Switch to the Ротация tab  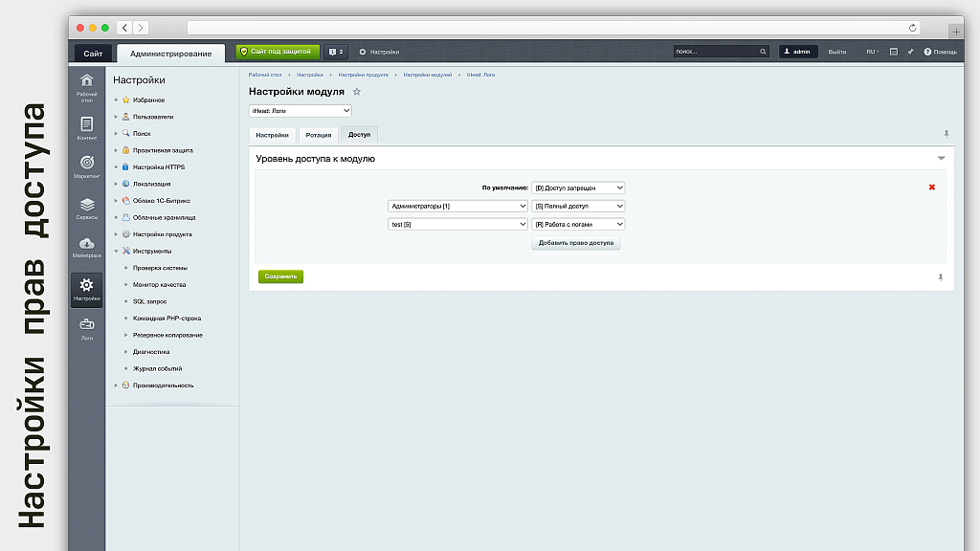318,135
